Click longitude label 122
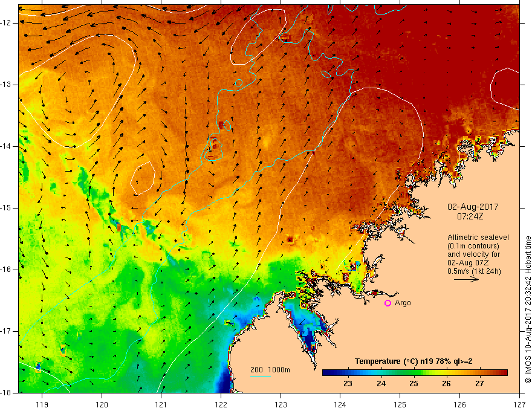Screen dimensions: 532x411 pos(221,404)
